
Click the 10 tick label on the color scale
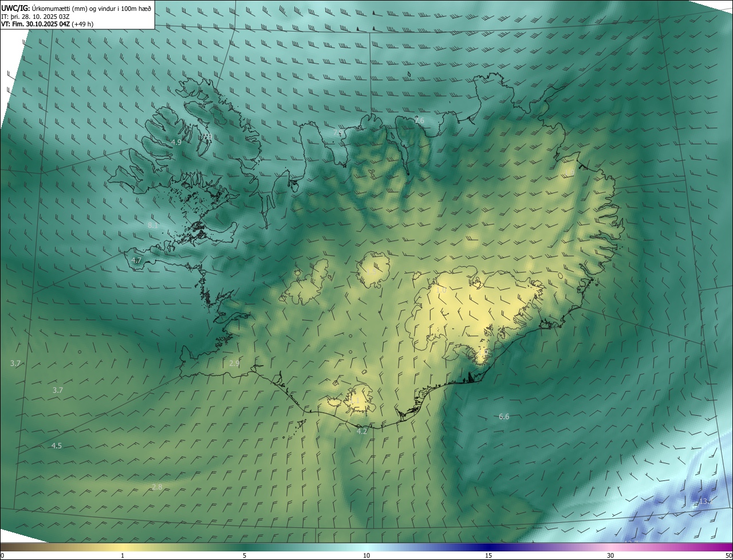pos(366,555)
